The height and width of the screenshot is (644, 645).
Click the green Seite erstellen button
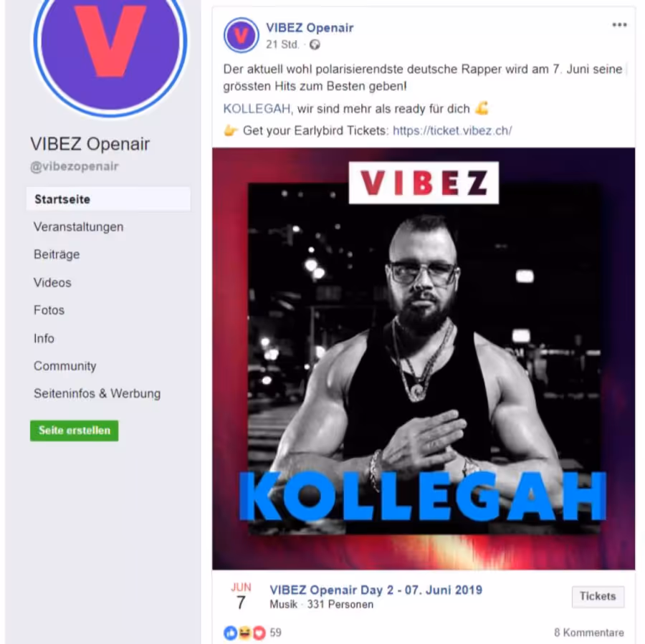click(x=74, y=431)
